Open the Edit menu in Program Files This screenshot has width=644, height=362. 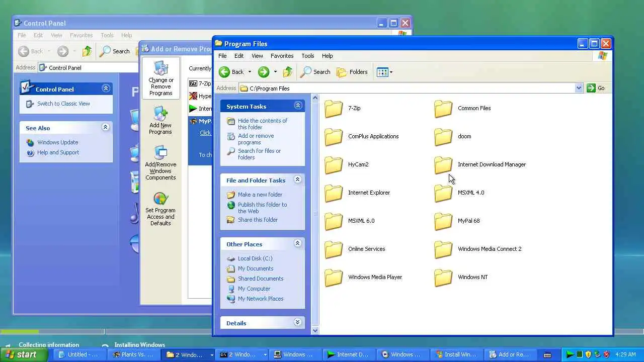point(239,56)
